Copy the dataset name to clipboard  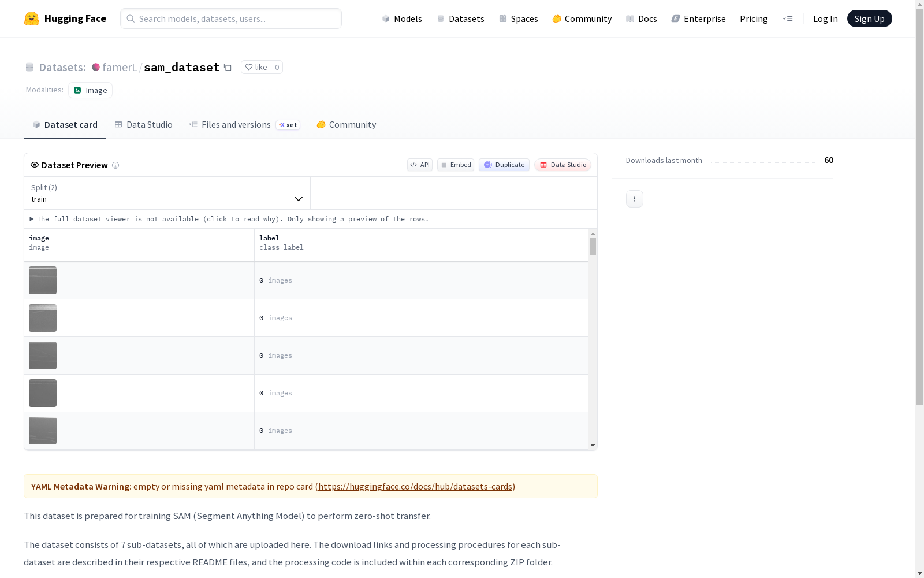point(228,67)
